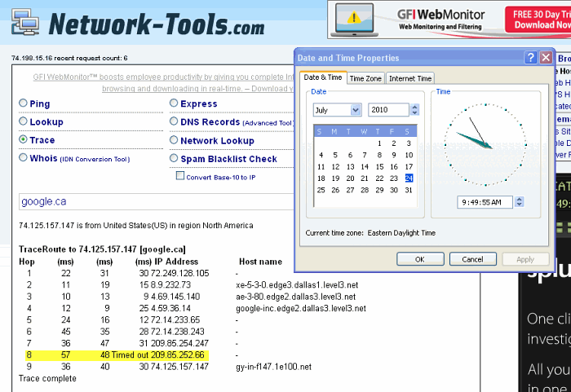571x392 pixels.
Task: Open the GFI WebMonitor text ad link
Action: click(x=163, y=82)
